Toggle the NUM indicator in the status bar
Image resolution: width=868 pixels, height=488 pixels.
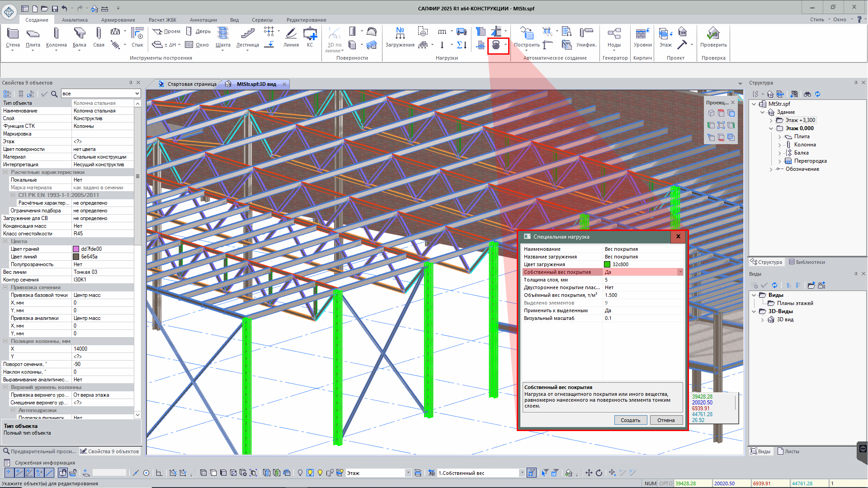pyautogui.click(x=650, y=483)
